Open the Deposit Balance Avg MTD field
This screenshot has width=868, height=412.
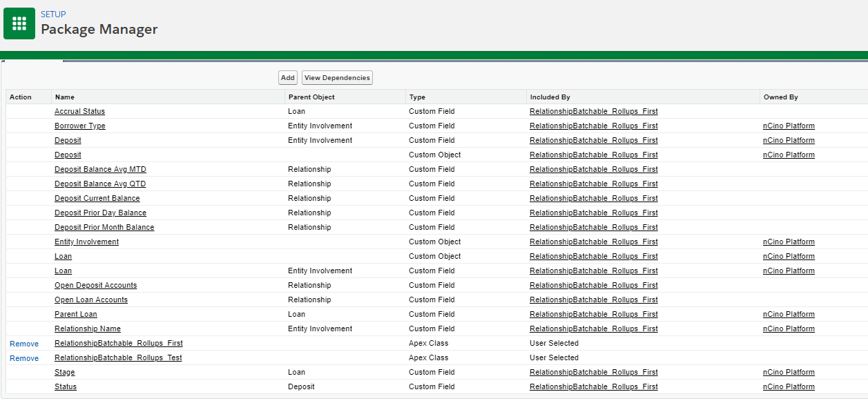(x=100, y=169)
